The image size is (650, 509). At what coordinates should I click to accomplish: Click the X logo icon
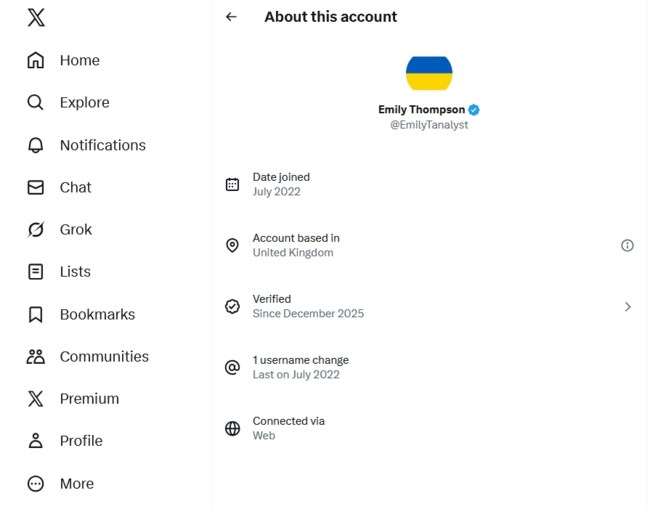pyautogui.click(x=36, y=18)
